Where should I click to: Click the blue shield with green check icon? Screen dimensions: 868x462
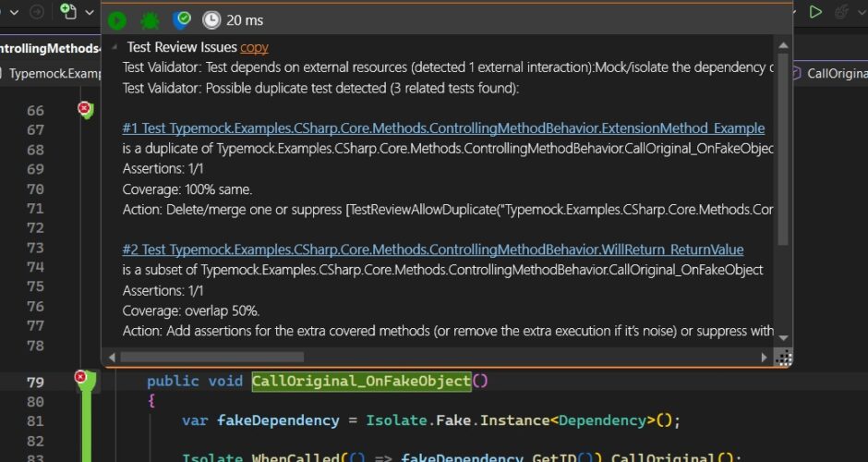(x=182, y=20)
